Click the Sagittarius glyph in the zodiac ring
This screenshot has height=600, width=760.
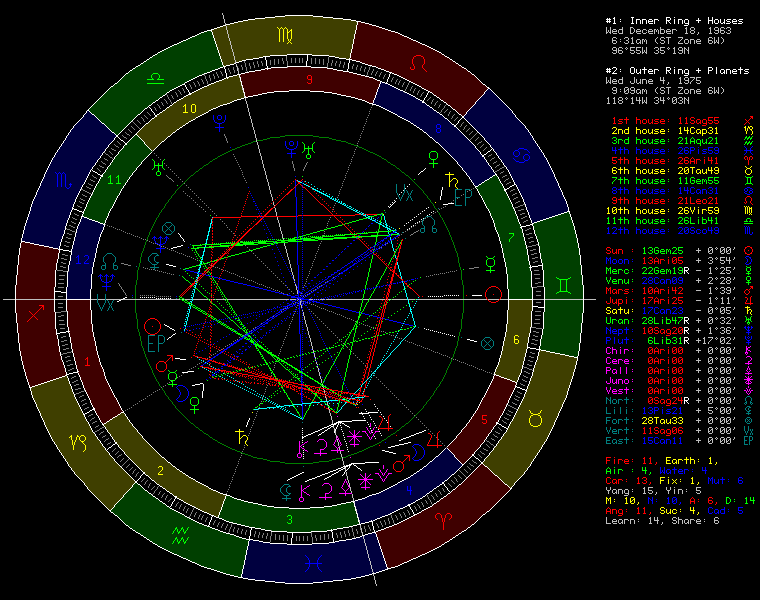point(37,313)
